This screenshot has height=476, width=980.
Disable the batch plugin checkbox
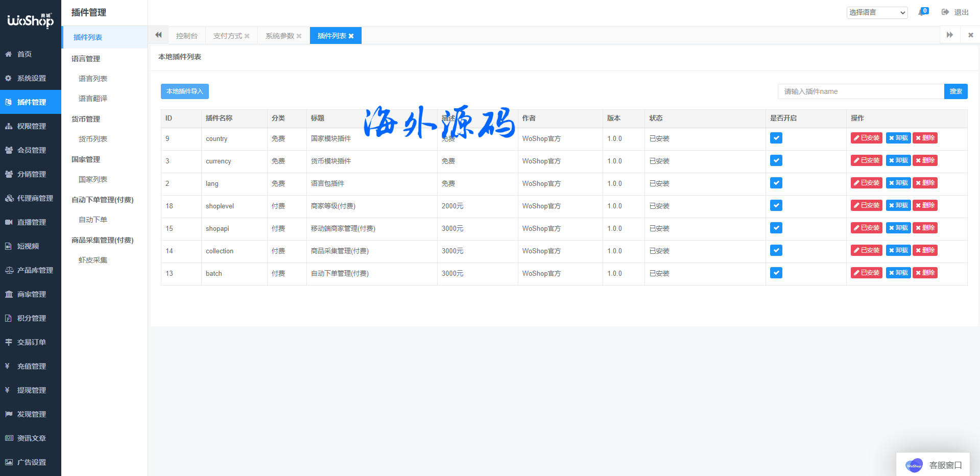pyautogui.click(x=776, y=273)
